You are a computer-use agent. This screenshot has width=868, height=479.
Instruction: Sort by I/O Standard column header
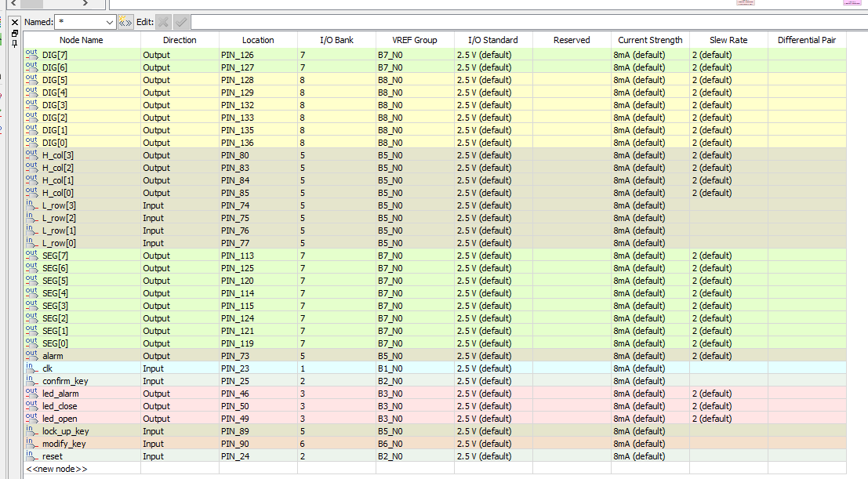click(x=493, y=40)
